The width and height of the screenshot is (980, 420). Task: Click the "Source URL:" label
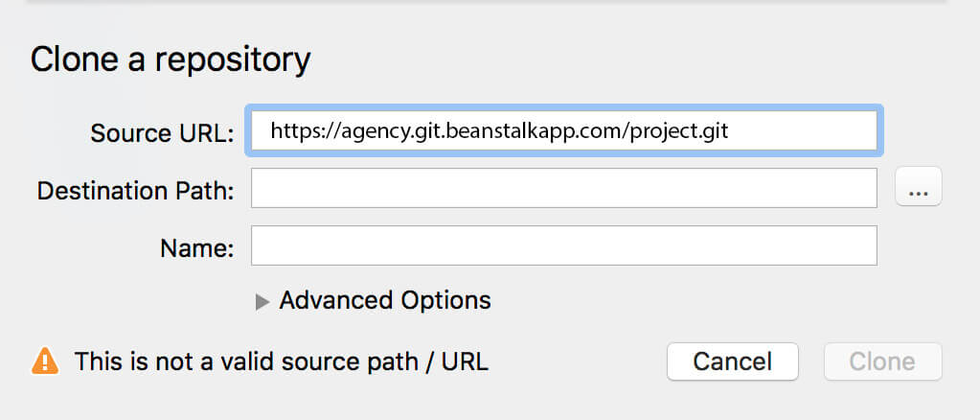pyautogui.click(x=163, y=133)
